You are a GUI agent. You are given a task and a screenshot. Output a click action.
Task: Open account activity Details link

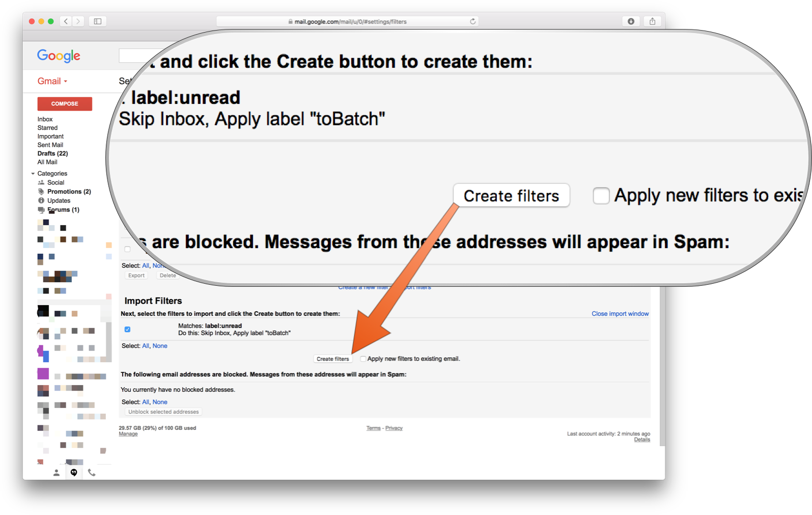(642, 440)
